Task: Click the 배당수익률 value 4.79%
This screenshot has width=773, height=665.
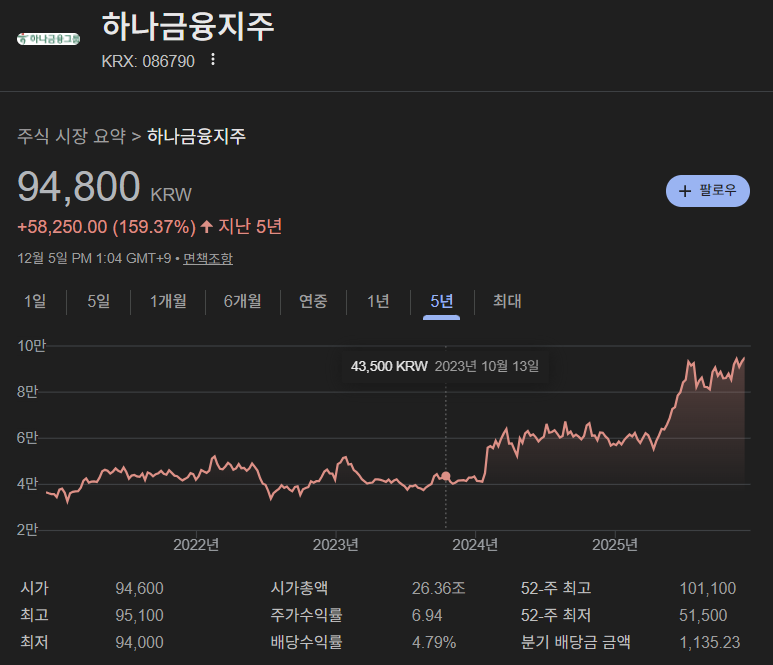Action: click(434, 642)
